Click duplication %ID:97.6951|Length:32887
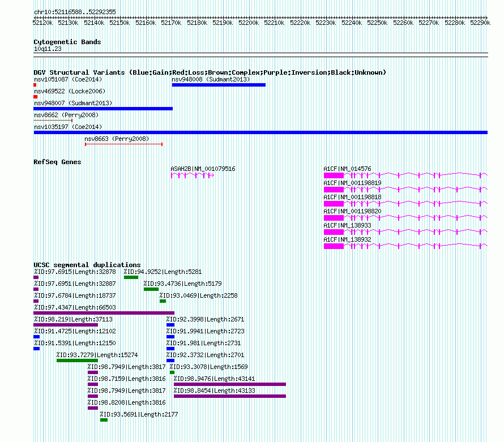 pos(75,284)
